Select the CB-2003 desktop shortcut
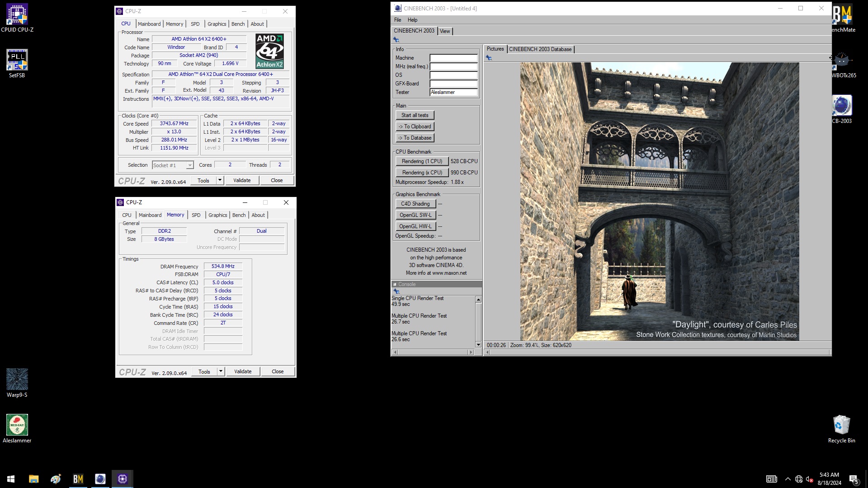 841,109
